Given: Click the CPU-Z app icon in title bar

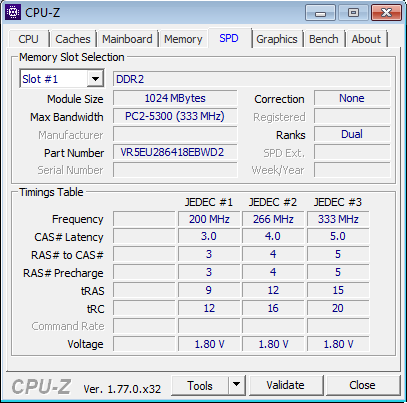Looking at the screenshot, I should pyautogui.click(x=13, y=12).
